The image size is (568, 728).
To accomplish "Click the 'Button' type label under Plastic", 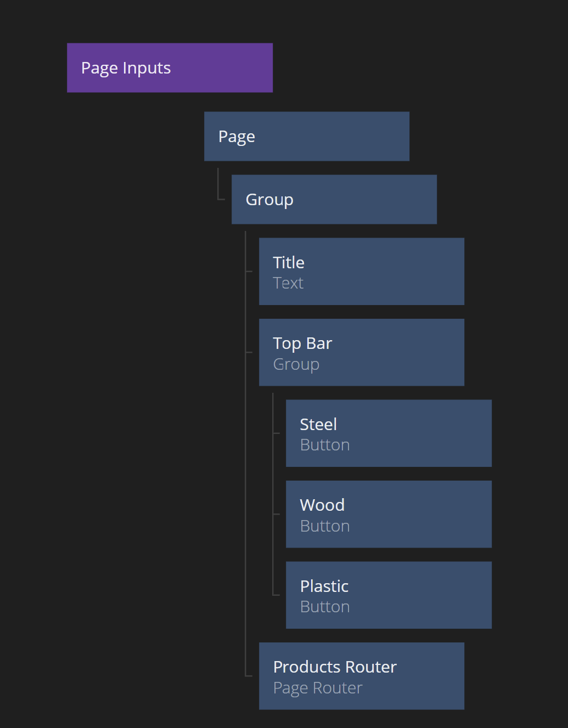I will pyautogui.click(x=325, y=607).
